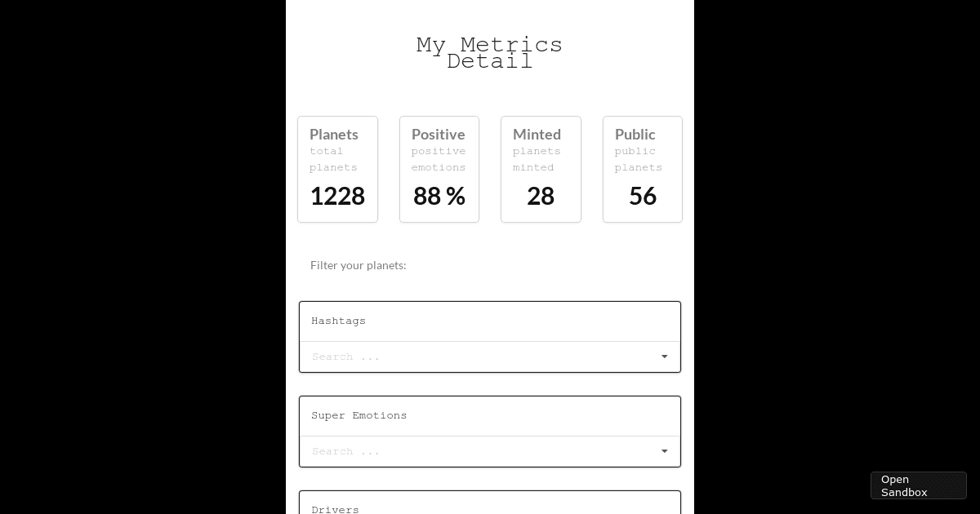Open the Super Emotions dropdown arrow

664,451
